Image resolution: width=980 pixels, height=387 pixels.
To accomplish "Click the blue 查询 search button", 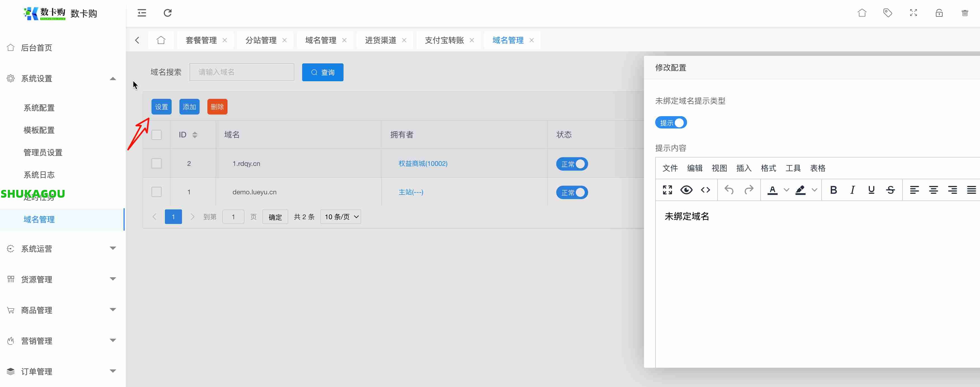I will coord(323,72).
